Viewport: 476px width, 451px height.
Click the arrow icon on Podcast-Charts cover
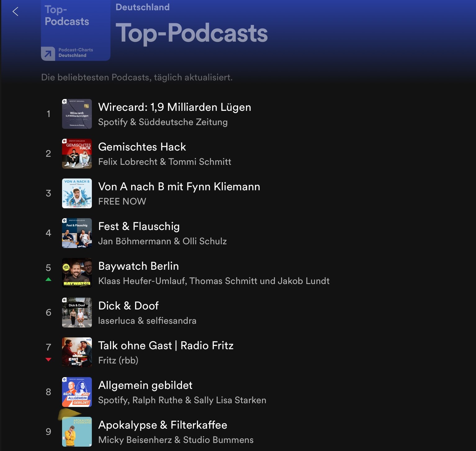(x=48, y=54)
